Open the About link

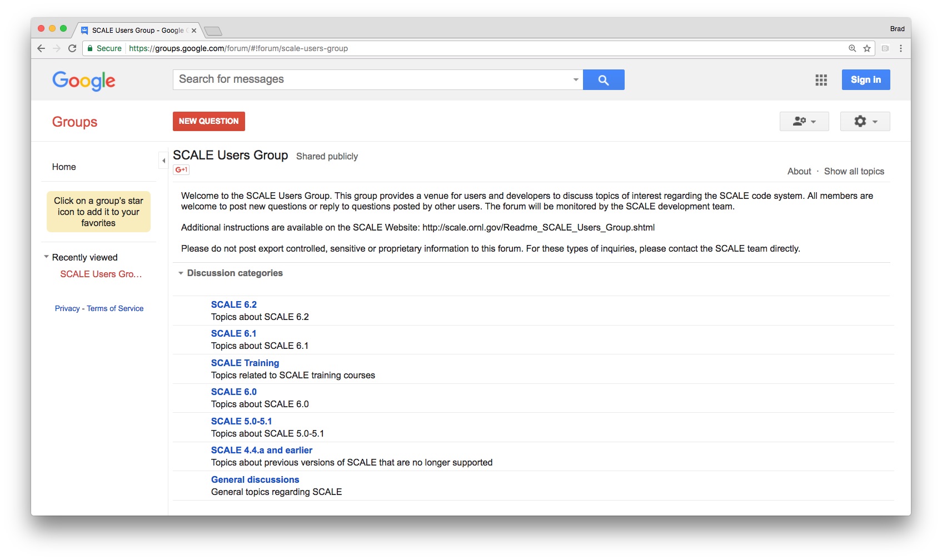click(x=799, y=171)
